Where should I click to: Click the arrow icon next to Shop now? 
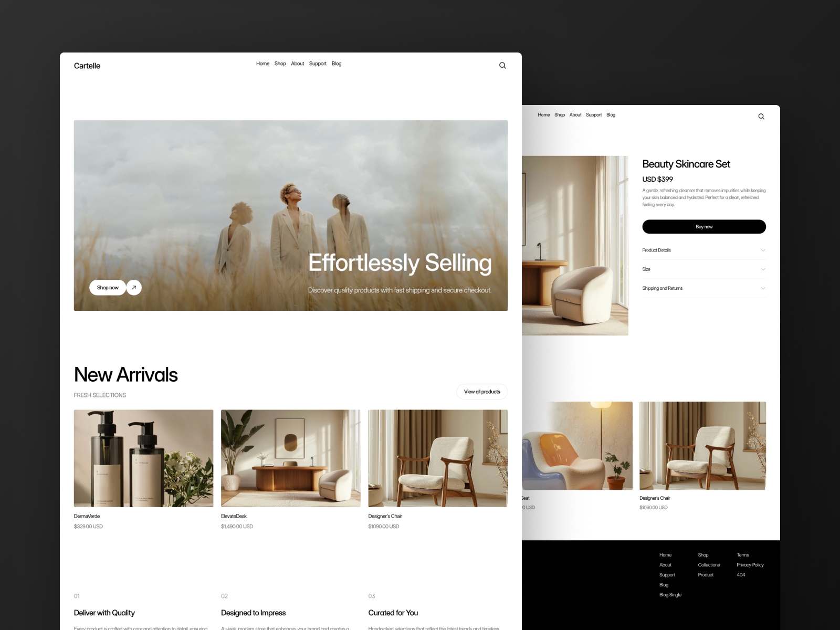click(134, 288)
